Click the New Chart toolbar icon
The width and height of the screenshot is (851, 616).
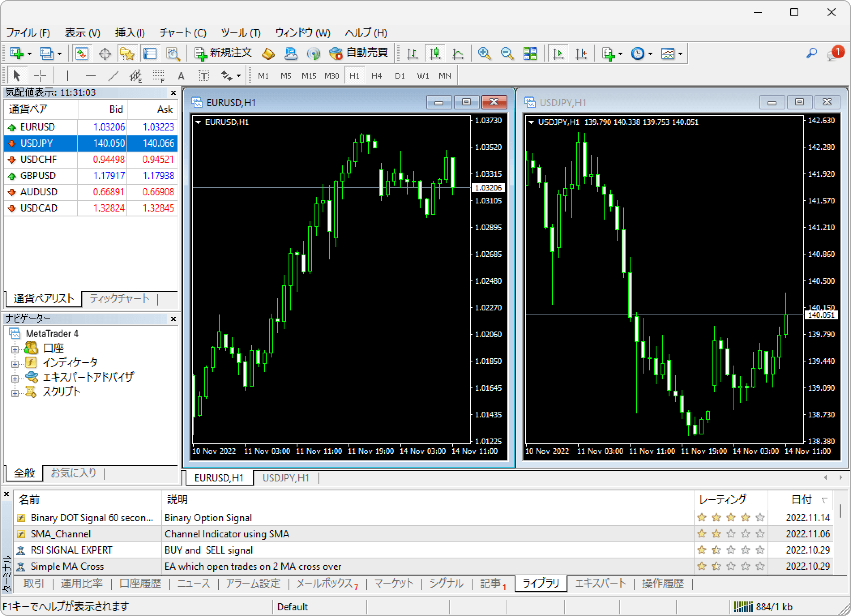[x=17, y=53]
